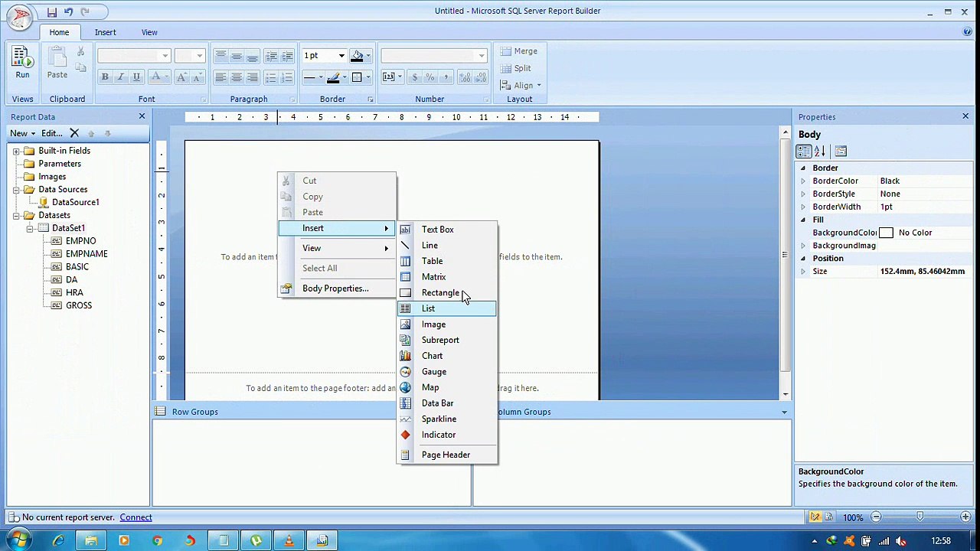The height and width of the screenshot is (551, 980).
Task: Click the Delete X icon in Report Data
Action: (x=74, y=133)
